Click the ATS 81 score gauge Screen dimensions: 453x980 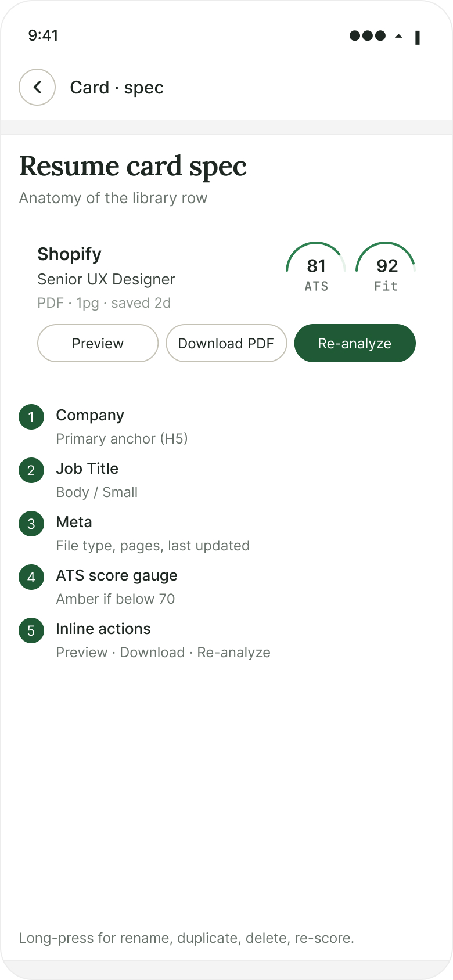pyautogui.click(x=316, y=267)
